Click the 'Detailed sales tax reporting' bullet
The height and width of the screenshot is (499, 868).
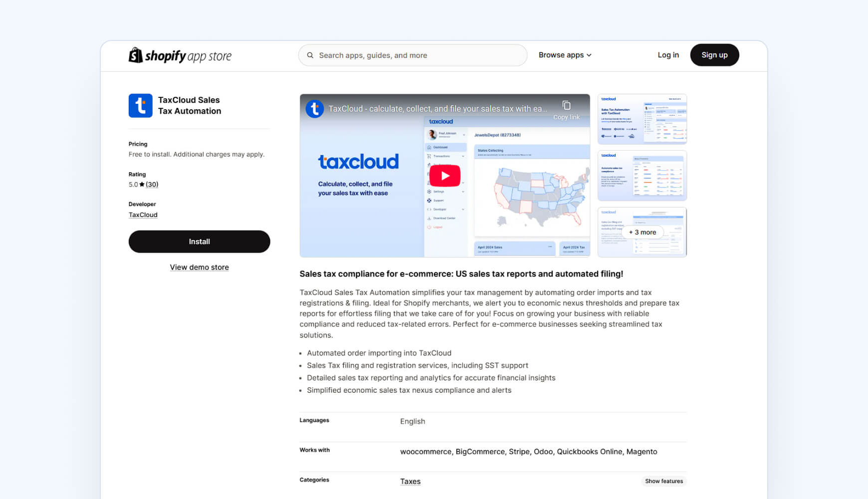431,378
